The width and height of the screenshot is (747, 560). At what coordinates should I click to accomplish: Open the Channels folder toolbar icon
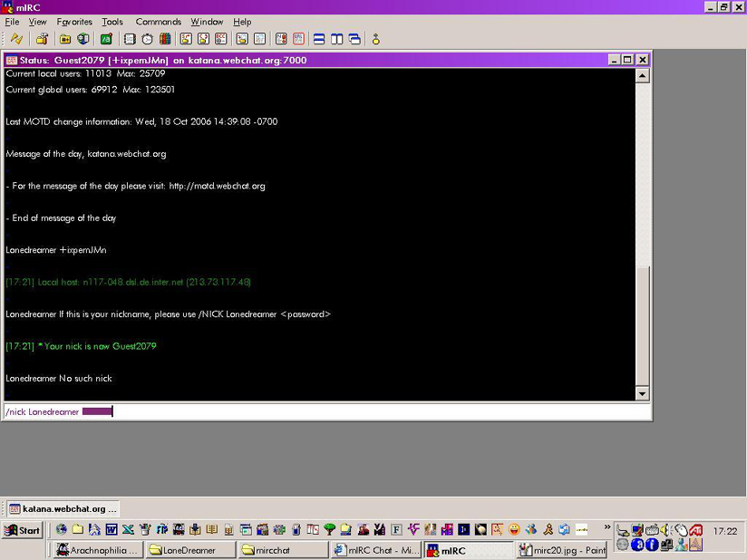click(x=65, y=39)
